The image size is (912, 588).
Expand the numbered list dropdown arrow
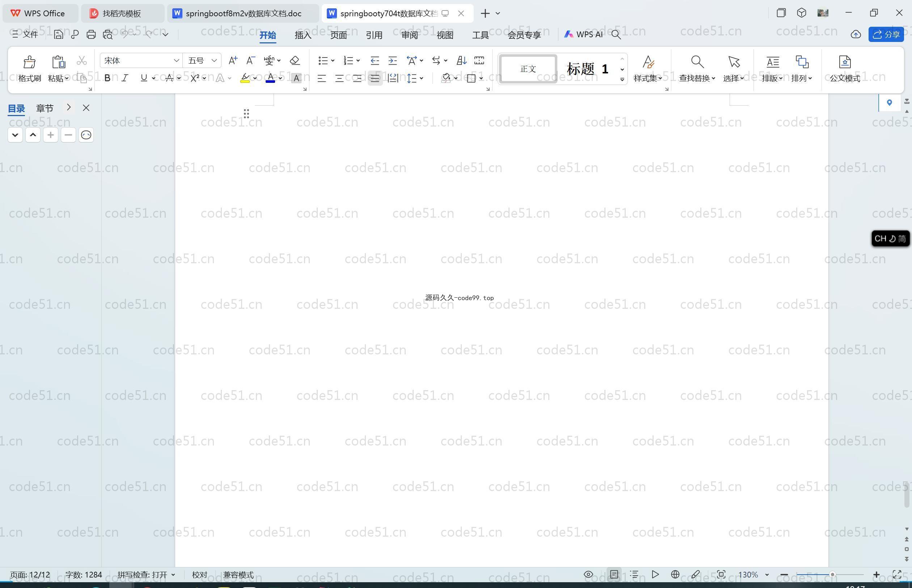358,60
